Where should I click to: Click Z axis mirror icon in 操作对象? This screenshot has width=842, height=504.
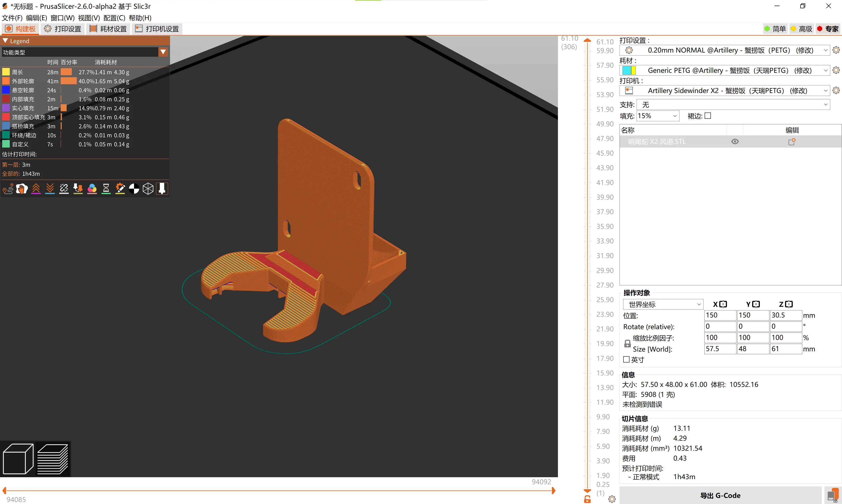(789, 304)
